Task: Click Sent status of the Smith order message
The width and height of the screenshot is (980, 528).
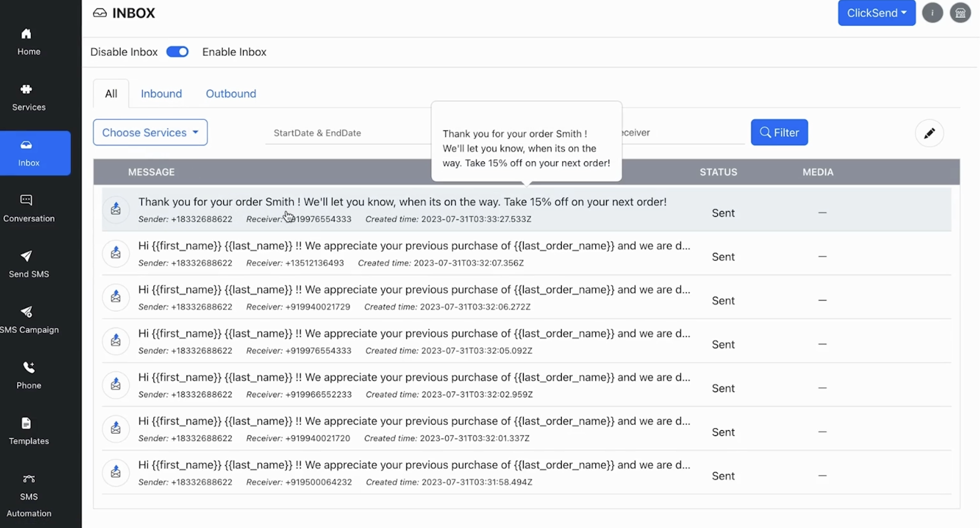Action: pos(723,213)
